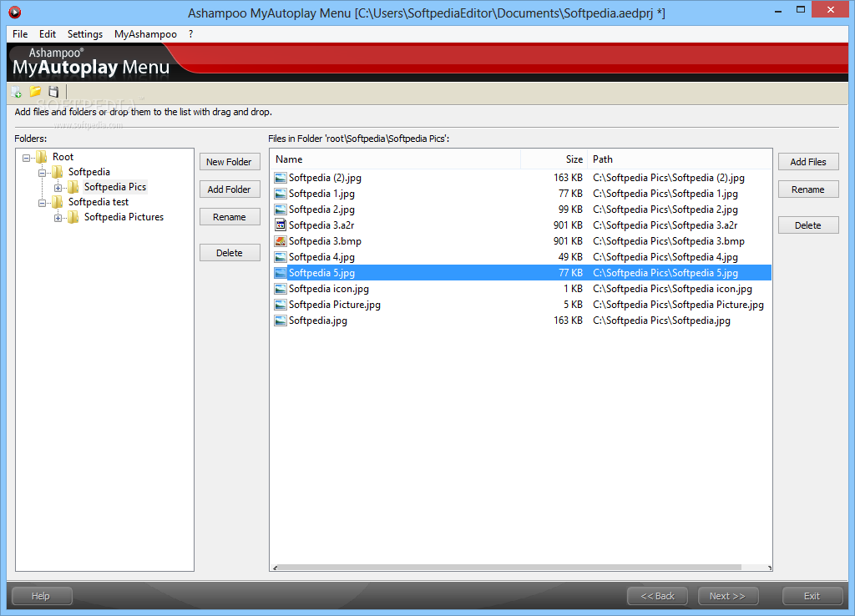Screen dimensions: 855x616
Task: Select the Softpedia Picture.jpg file name
Action: coord(335,304)
